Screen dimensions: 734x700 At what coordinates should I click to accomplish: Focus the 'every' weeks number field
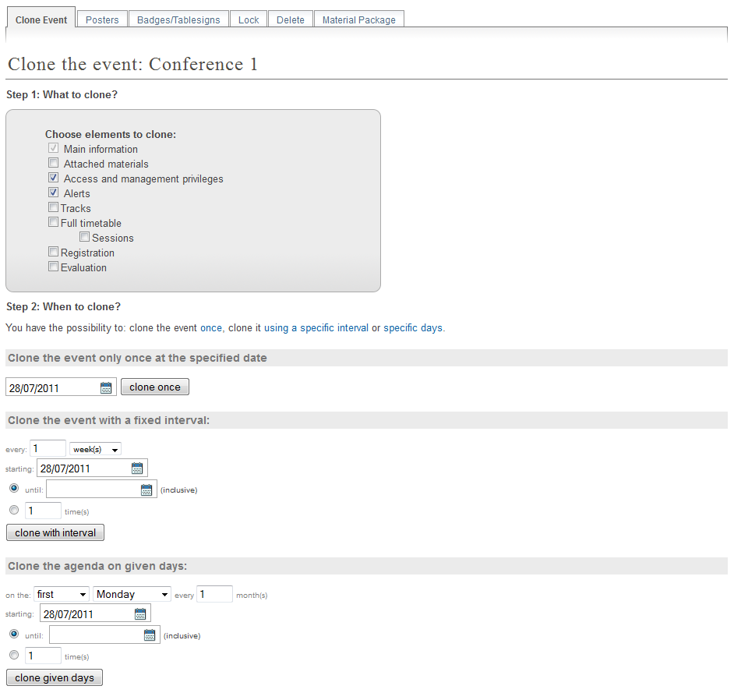[48, 448]
